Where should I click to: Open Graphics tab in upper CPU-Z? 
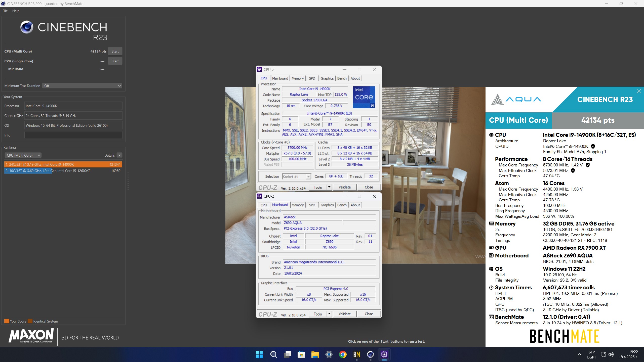point(327,78)
